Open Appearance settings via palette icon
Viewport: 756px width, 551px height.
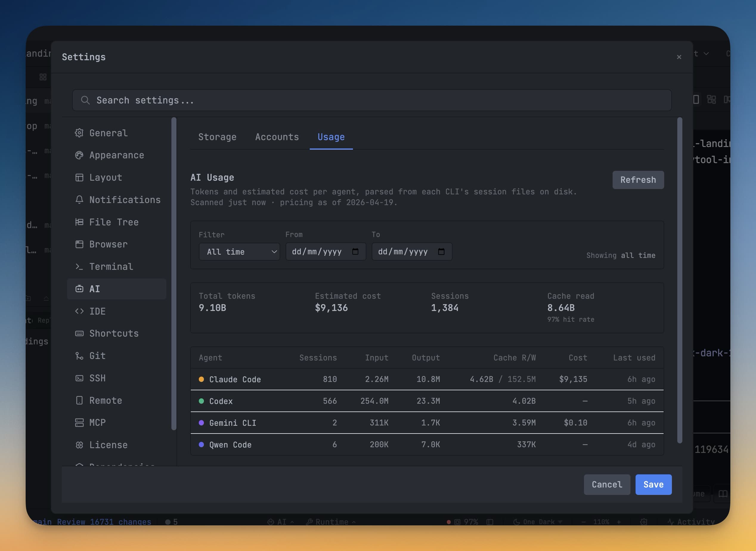[79, 155]
